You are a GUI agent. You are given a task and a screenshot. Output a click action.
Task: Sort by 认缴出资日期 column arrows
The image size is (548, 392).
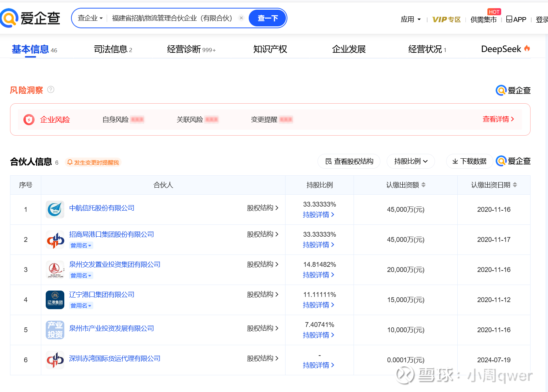tap(515, 185)
